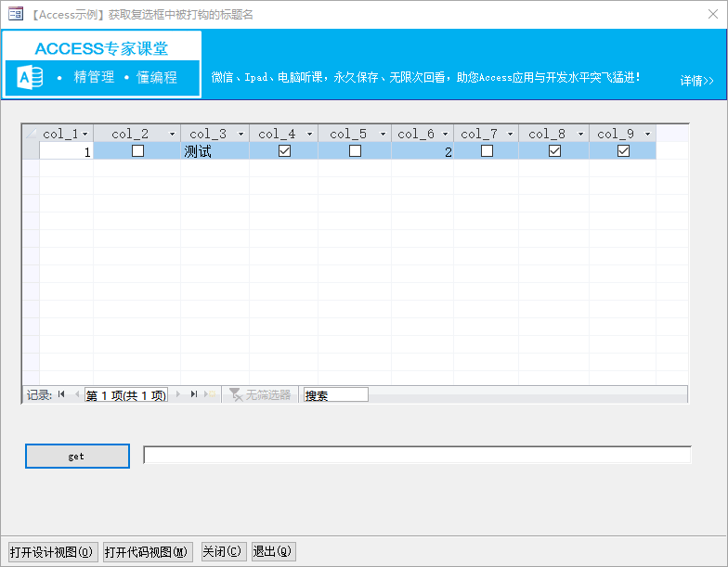Go to previous record navigation arrow
Screen dimensions: 728x567
[x=77, y=394]
